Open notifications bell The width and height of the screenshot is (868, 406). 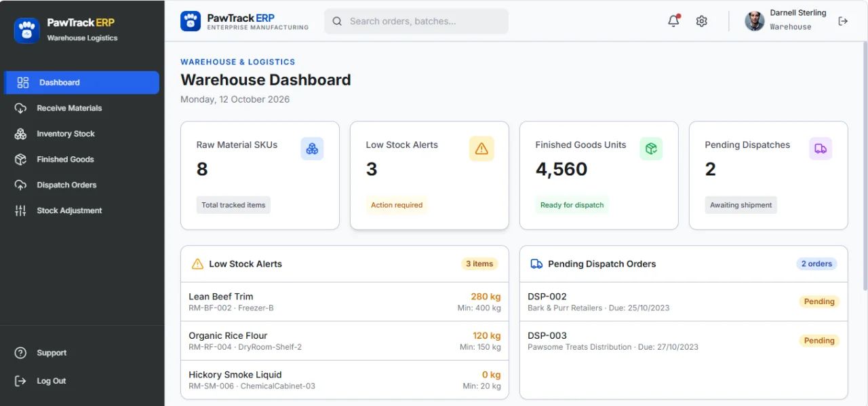point(673,21)
